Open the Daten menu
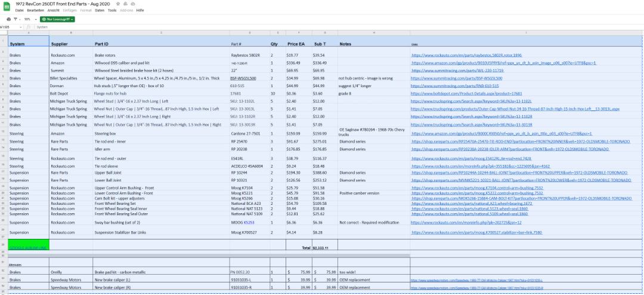This screenshot has width=644, height=295. 100,10
